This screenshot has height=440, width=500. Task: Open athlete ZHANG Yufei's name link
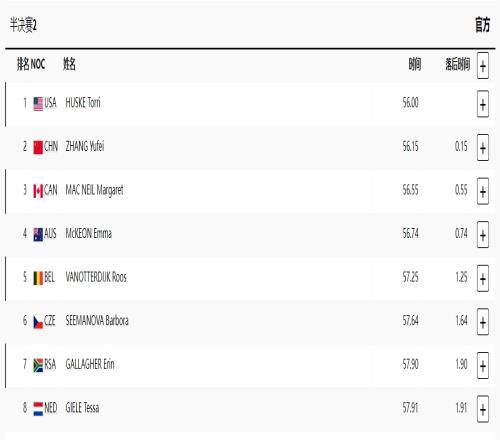(85, 146)
